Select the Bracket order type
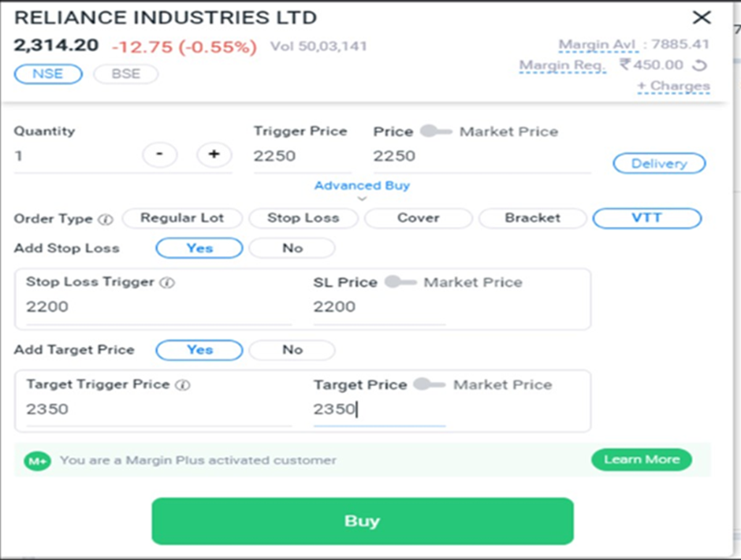The width and height of the screenshot is (741, 560). click(x=533, y=218)
